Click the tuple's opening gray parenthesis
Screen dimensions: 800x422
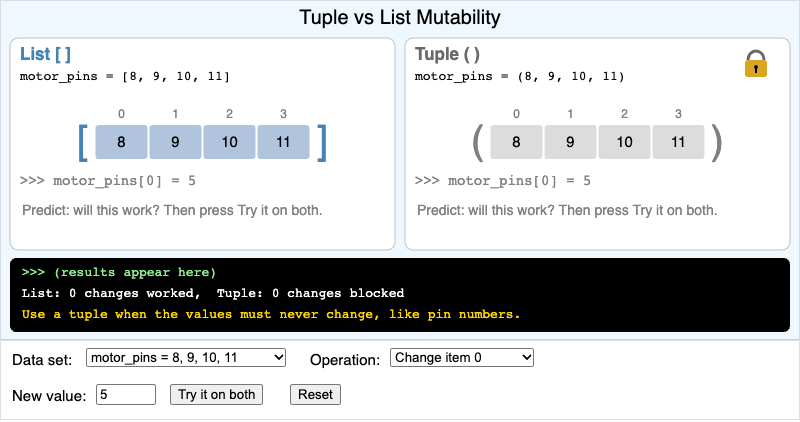tap(478, 143)
